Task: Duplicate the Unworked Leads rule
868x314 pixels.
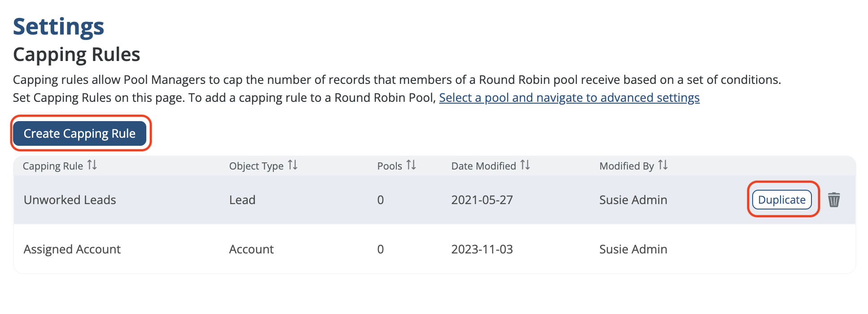Action: pyautogui.click(x=781, y=200)
